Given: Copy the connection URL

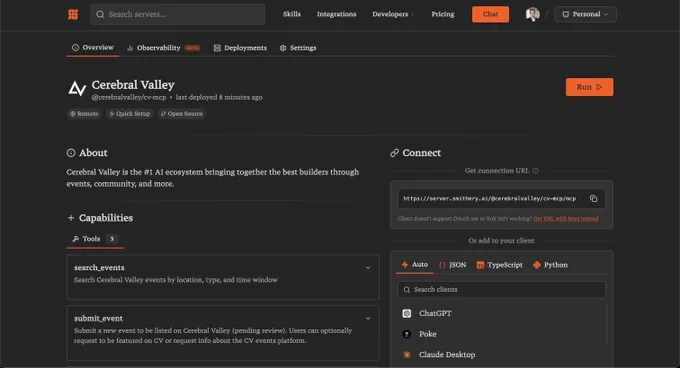Looking at the screenshot, I should [x=593, y=199].
